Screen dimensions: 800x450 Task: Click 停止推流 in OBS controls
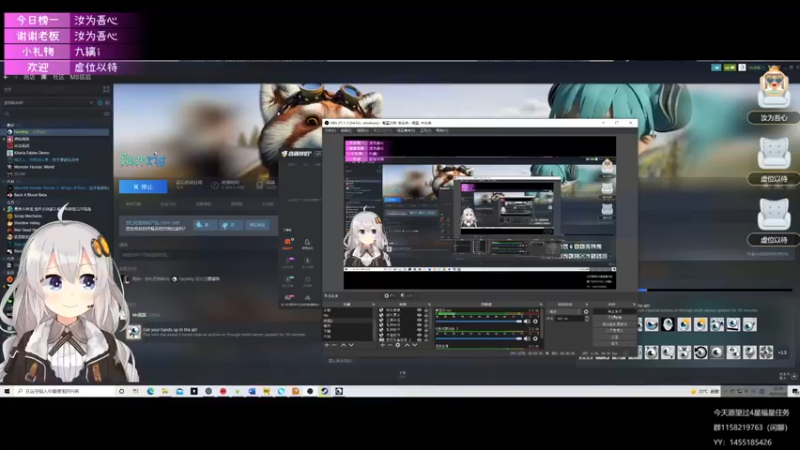pos(614,311)
